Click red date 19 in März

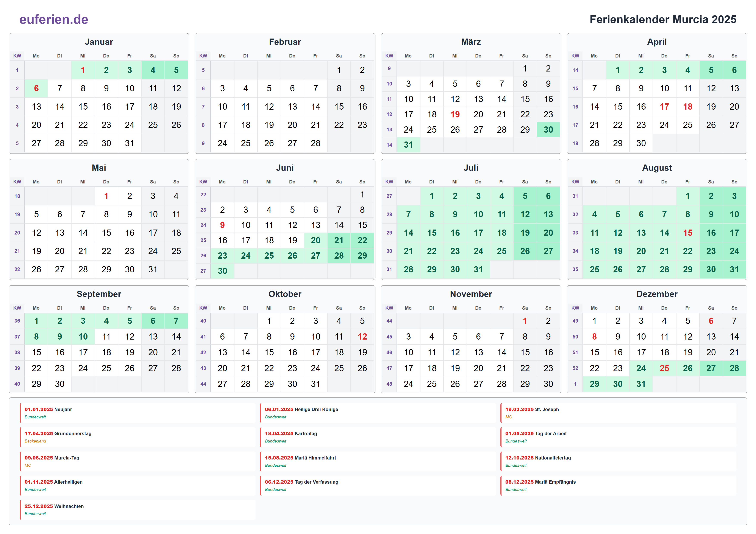pos(455,114)
